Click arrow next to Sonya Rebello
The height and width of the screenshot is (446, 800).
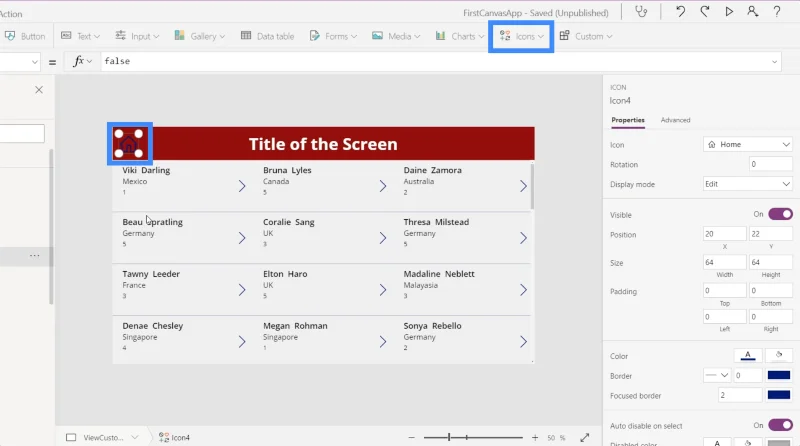pyautogui.click(x=523, y=342)
